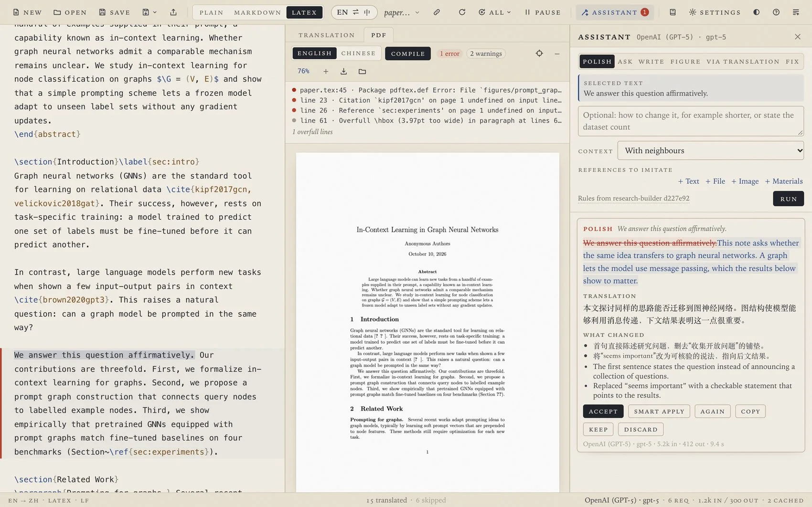Open the paper file name dropdown
The width and height of the screenshot is (812, 507).
coord(402,12)
